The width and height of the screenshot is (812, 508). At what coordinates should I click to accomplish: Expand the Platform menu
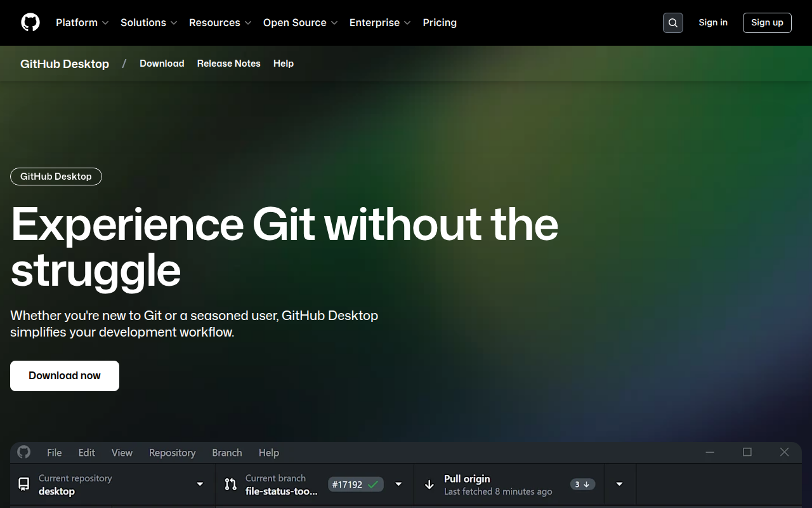[x=82, y=22]
